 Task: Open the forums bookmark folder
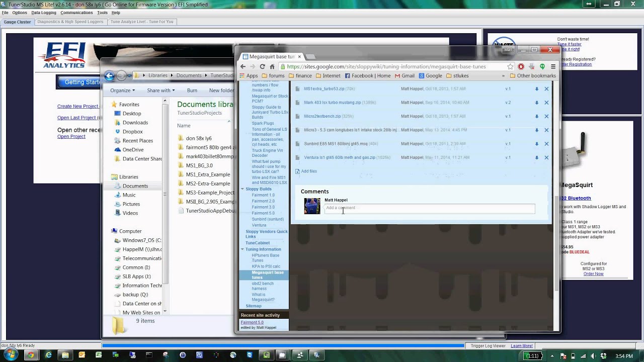[273, 76]
